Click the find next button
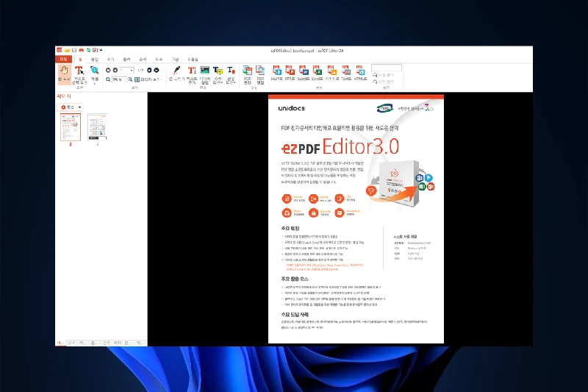The image size is (588, 392). [x=383, y=75]
